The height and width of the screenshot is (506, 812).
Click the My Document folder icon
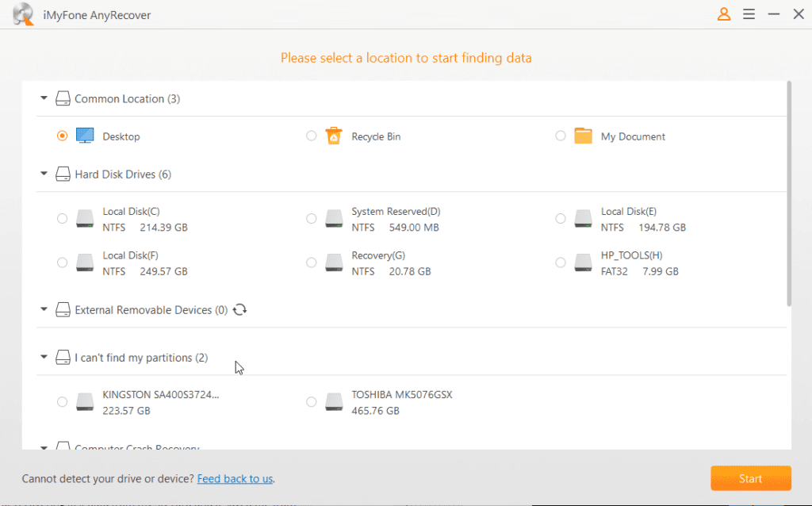(x=584, y=136)
